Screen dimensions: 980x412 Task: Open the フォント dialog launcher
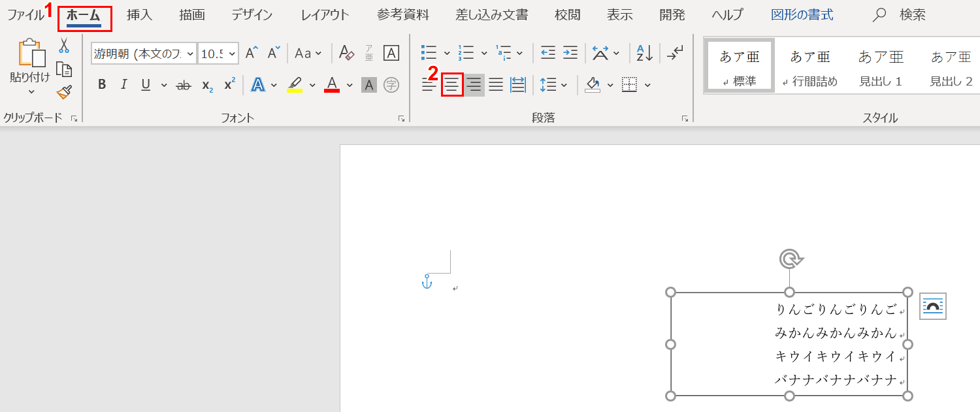click(x=400, y=118)
